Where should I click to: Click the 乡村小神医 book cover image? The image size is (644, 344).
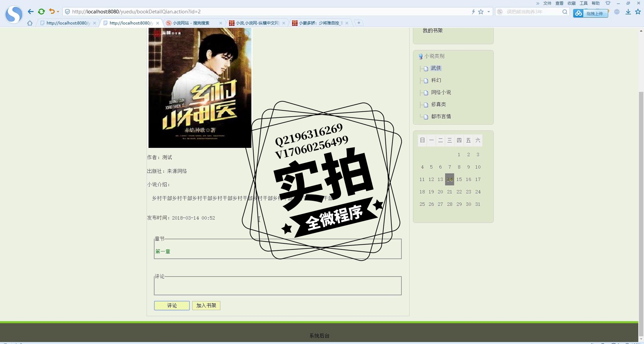(x=200, y=88)
